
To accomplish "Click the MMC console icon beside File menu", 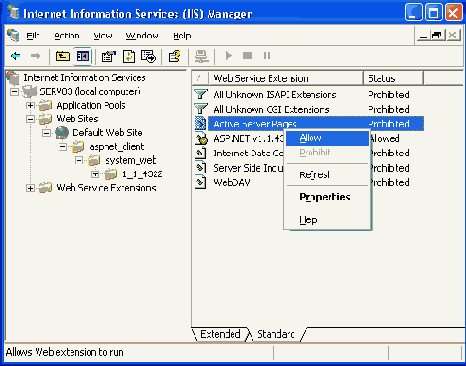I will pos(13,35).
